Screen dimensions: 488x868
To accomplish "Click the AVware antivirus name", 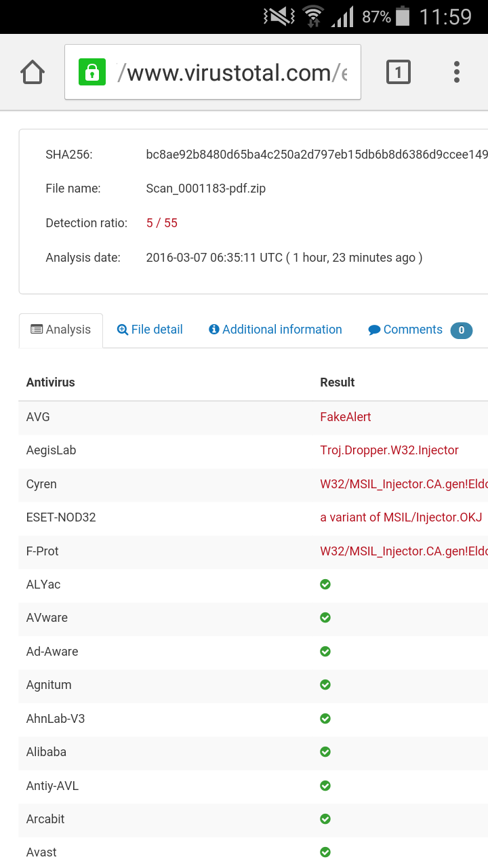I will tap(47, 618).
